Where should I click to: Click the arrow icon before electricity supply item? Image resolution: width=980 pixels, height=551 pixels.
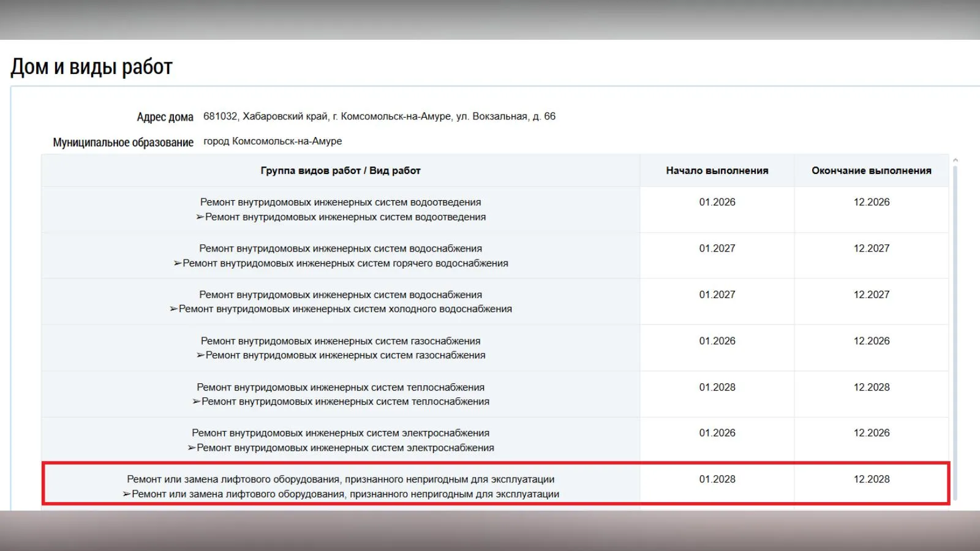click(x=191, y=448)
